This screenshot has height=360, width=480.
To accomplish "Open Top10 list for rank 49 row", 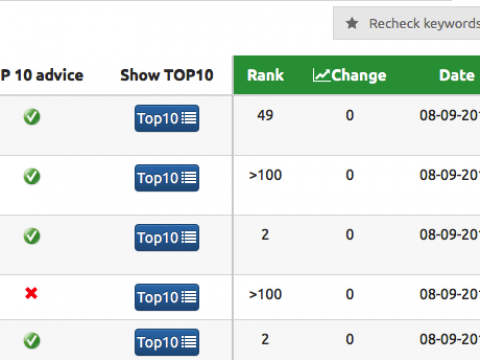I will (167, 118).
